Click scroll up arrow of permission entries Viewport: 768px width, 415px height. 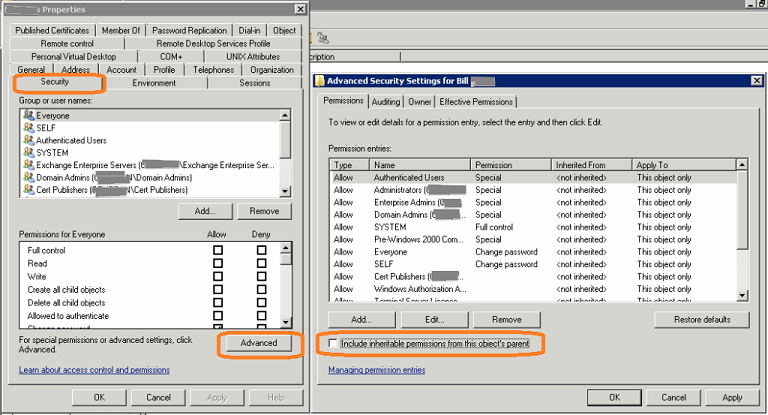pos(742,164)
